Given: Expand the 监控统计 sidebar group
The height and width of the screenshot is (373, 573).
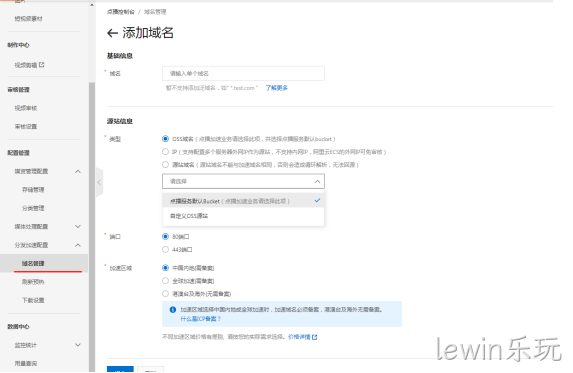Looking at the screenshot, I should pyautogui.click(x=78, y=345).
